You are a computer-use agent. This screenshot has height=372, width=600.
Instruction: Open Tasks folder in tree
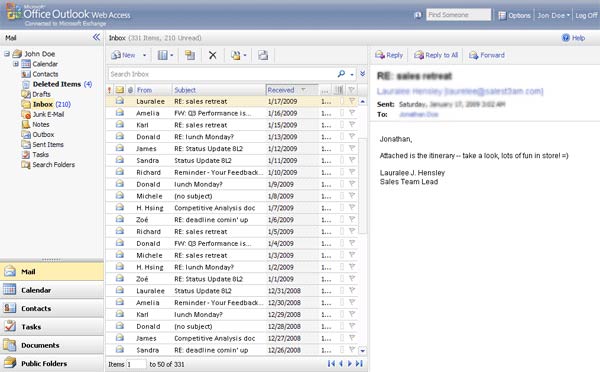35,155
